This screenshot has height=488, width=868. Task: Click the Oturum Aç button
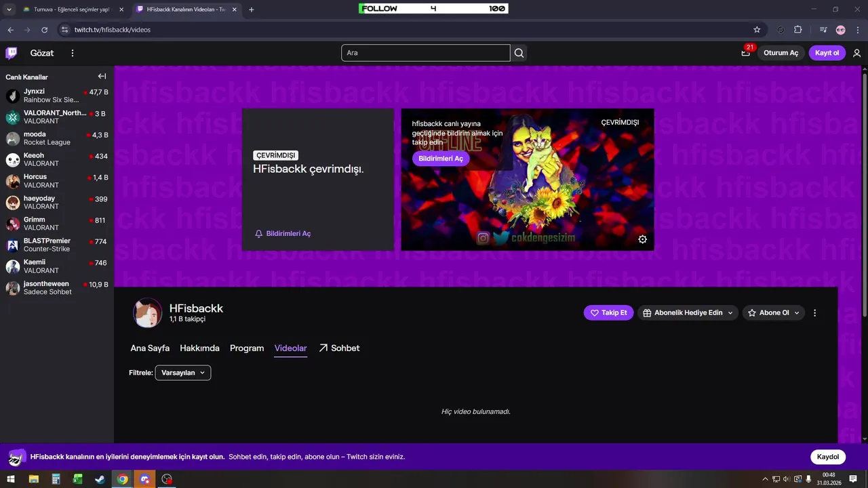tap(781, 53)
